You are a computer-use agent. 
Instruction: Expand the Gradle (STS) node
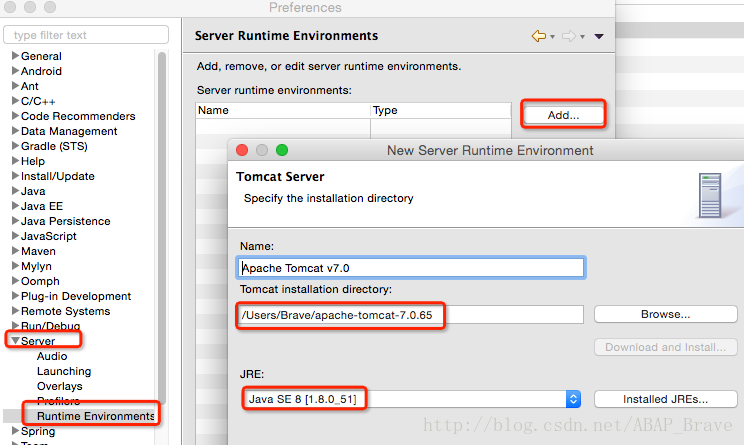pos(15,146)
